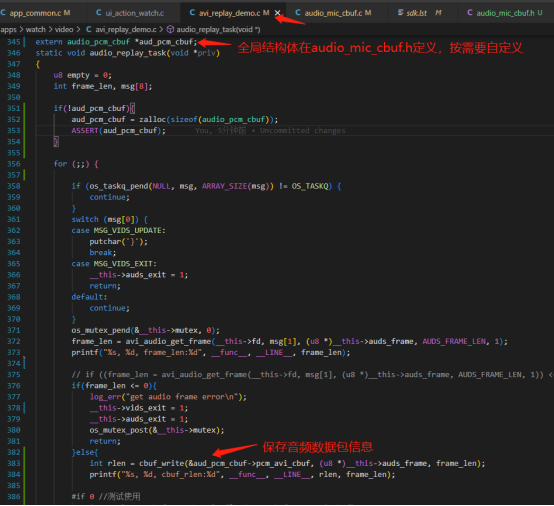Click 'zalloc' call on line 352

(152, 119)
